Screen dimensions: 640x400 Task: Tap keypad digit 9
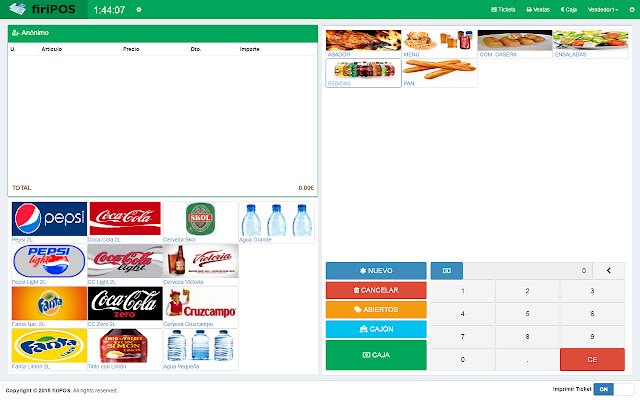tap(592, 337)
